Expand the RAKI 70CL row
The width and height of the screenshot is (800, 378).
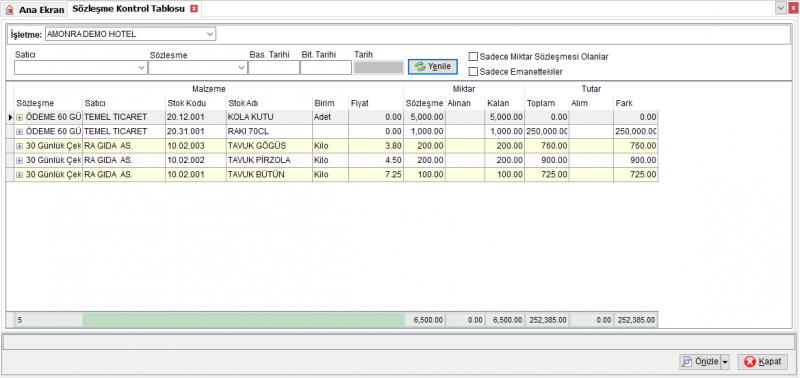(x=19, y=132)
